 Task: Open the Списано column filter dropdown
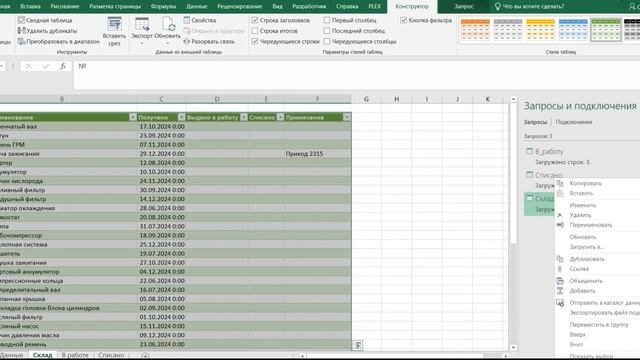coord(280,117)
